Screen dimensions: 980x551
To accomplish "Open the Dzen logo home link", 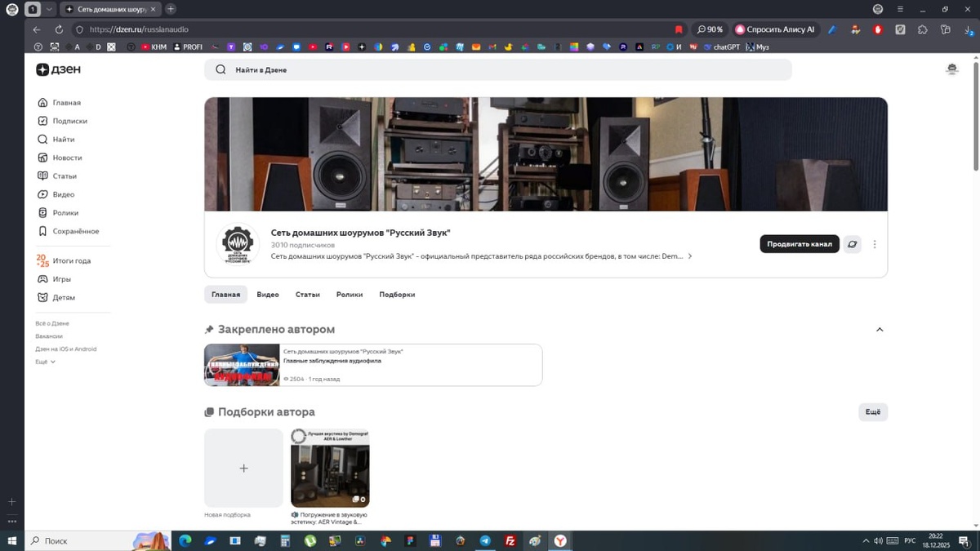I will click(58, 69).
